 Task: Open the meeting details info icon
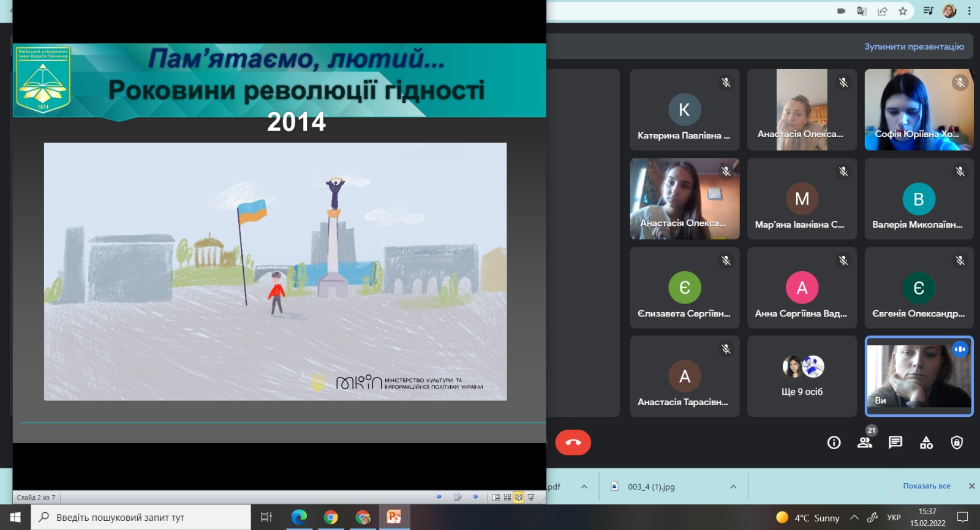[834, 442]
